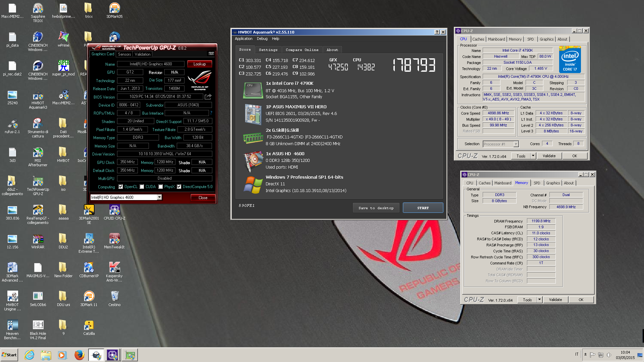Image resolution: width=644 pixels, height=362 pixels.
Task: Open the Sapphire TRIXX desktop icon
Action: (38, 12)
